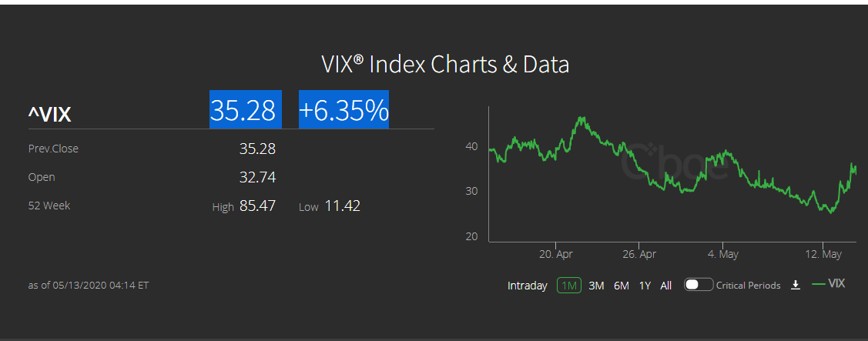Toggle the Critical Periods switch
Image resolution: width=868 pixels, height=341 pixels.
click(x=698, y=285)
